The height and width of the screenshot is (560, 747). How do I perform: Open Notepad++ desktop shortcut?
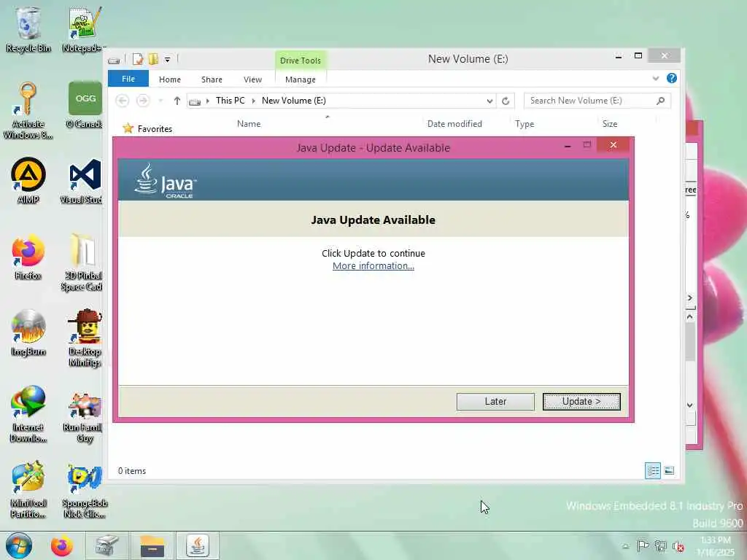(x=83, y=29)
